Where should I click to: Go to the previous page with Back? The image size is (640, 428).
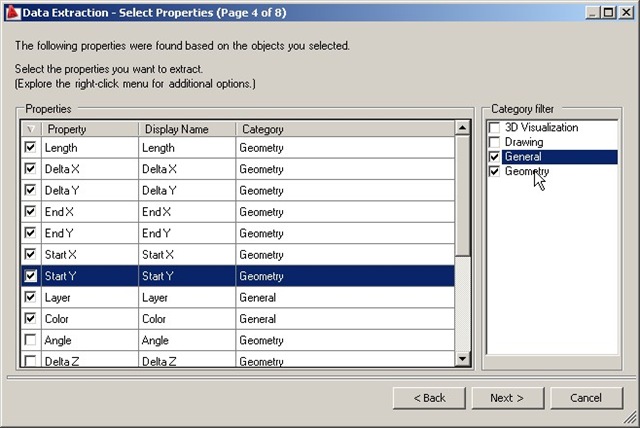coord(429,398)
